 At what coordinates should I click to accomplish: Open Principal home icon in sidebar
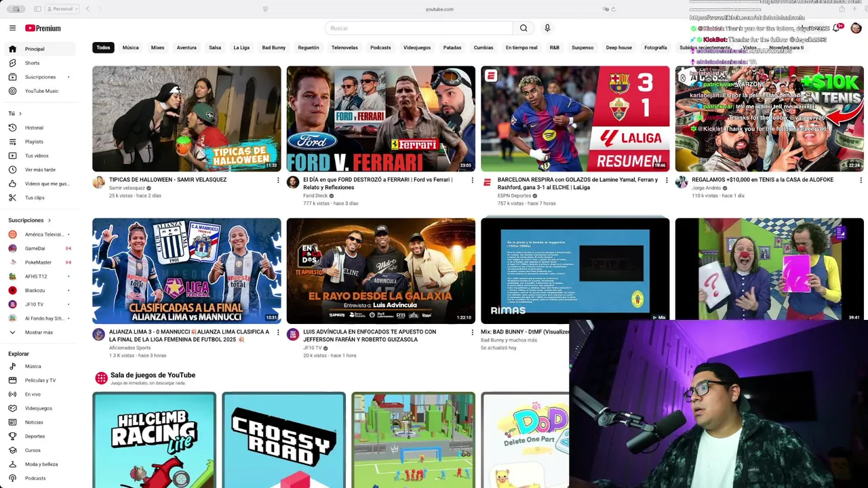point(12,49)
